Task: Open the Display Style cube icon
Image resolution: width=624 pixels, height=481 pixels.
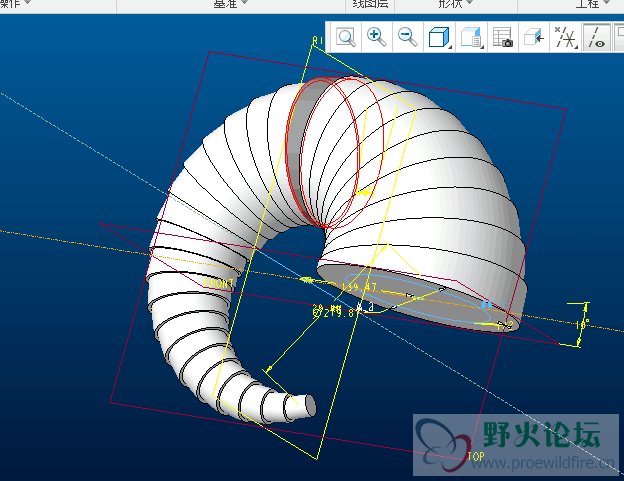Action: [x=439, y=37]
